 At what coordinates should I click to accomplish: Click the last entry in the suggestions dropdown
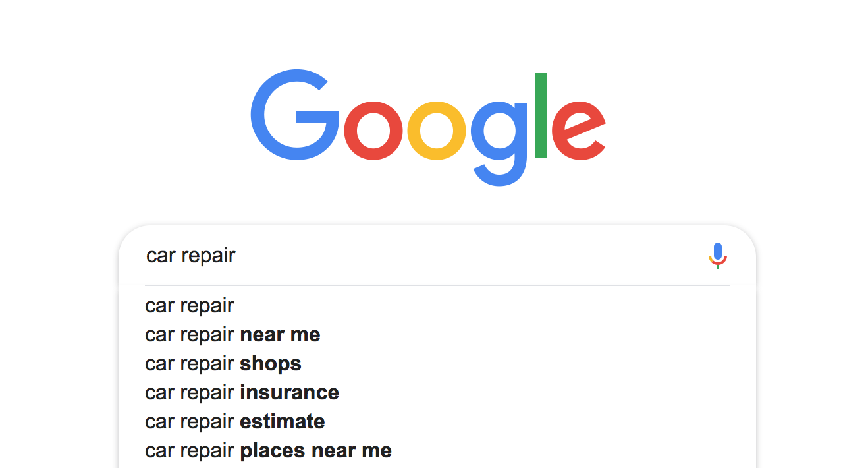(267, 450)
